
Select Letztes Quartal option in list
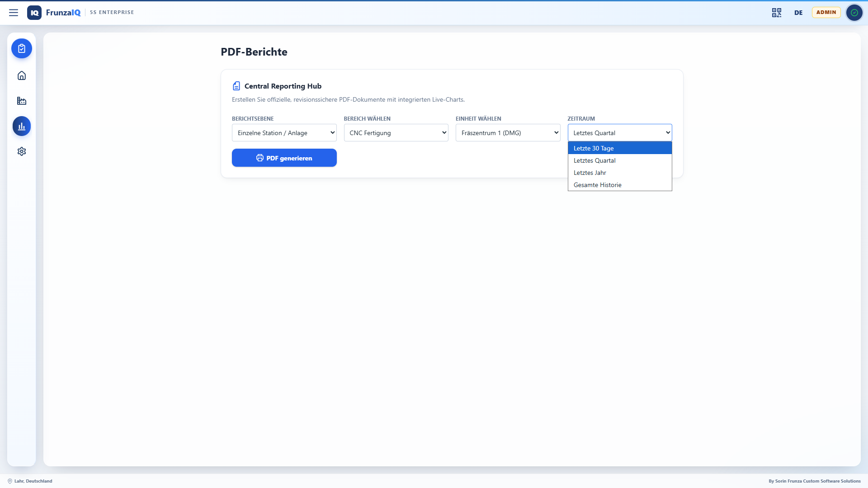click(x=620, y=160)
